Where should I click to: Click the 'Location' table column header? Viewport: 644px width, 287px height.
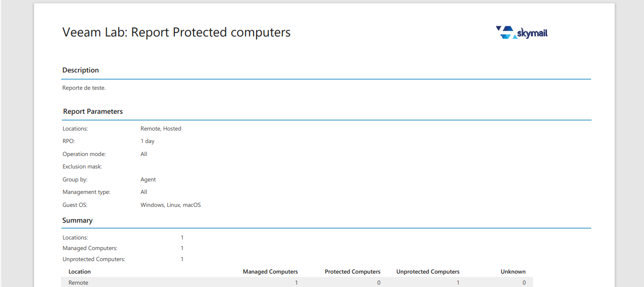(80, 272)
